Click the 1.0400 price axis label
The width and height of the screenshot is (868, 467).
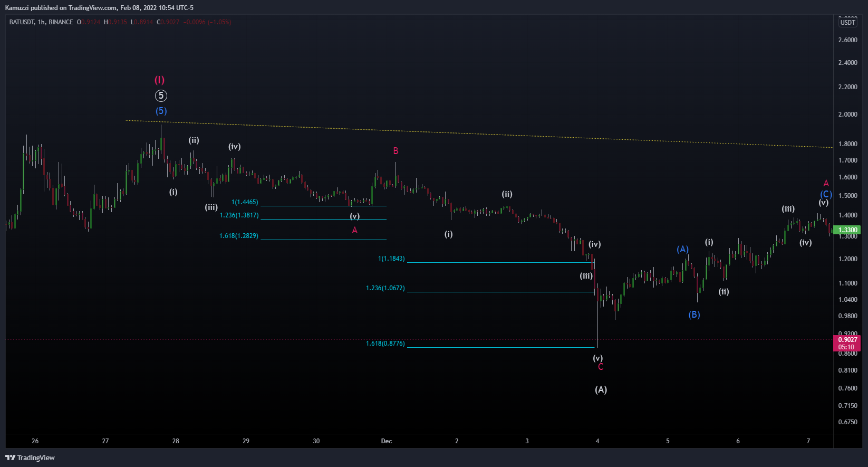pyautogui.click(x=847, y=300)
